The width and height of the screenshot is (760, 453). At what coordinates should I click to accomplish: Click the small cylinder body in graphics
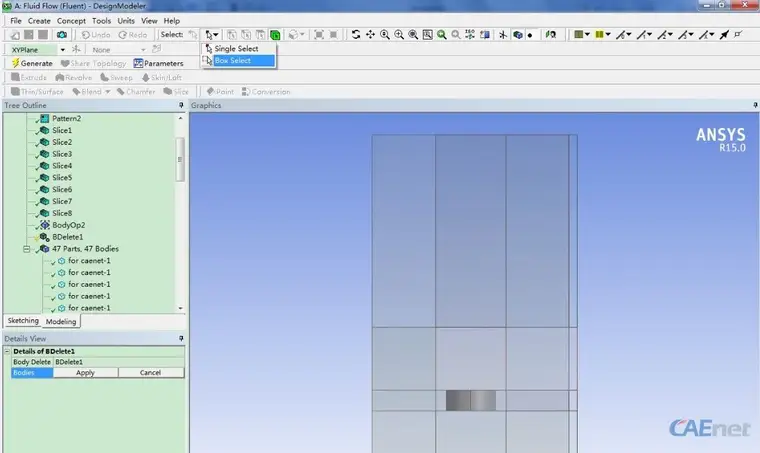471,401
